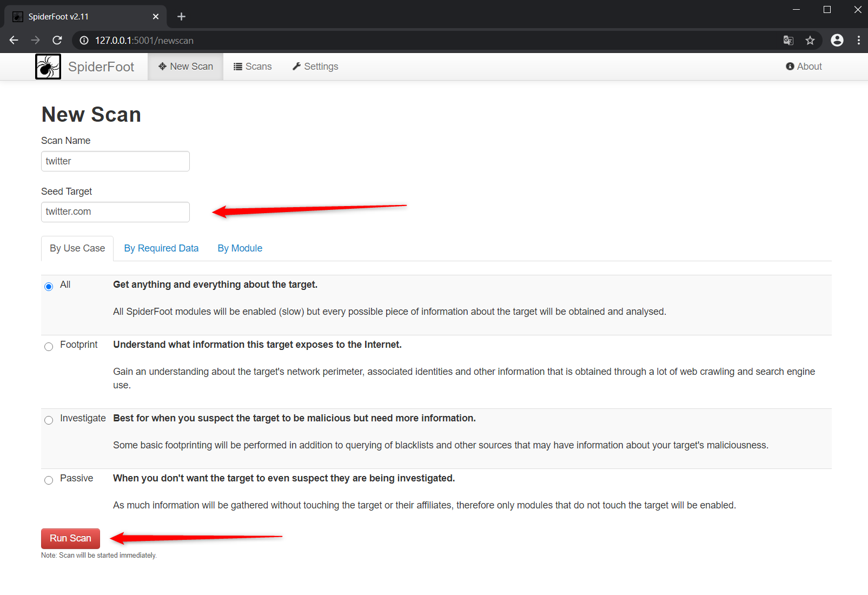868x595 pixels.
Task: Select the By Use Case tab
Action: [77, 248]
